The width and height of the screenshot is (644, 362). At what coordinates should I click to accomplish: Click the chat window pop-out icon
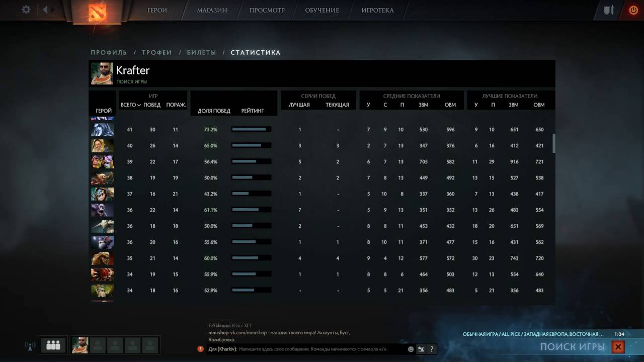point(421,349)
